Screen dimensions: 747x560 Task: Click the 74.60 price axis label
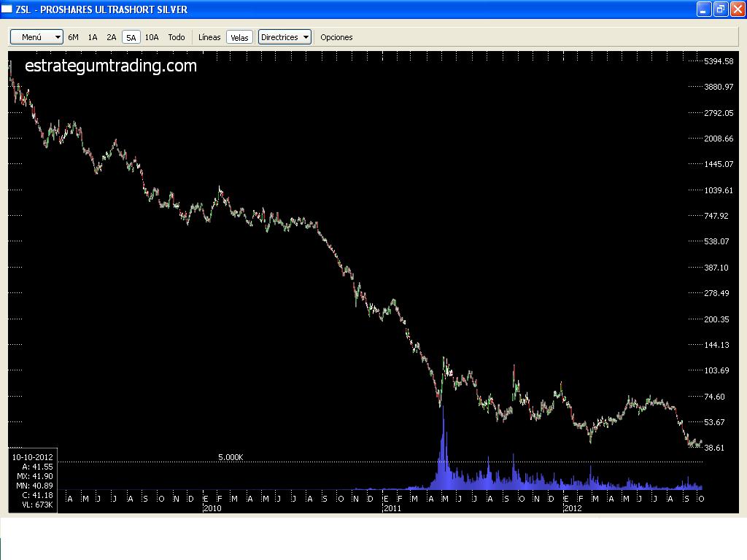click(714, 397)
